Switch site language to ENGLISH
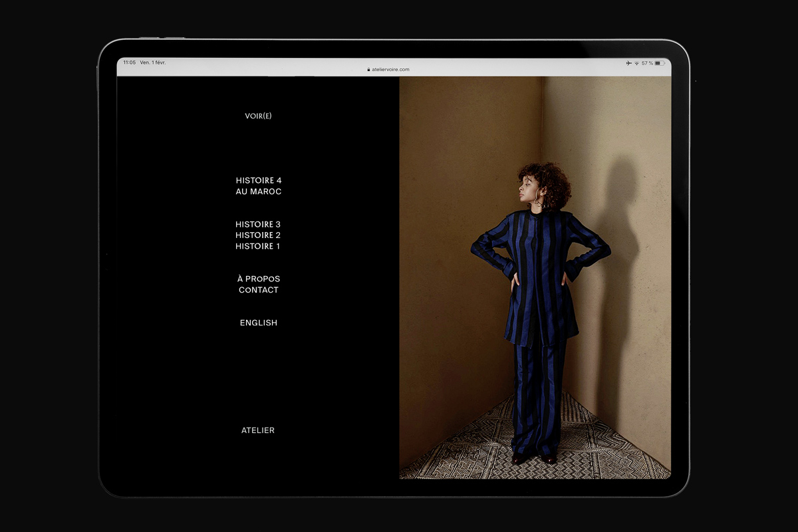Image resolution: width=798 pixels, height=532 pixels. tap(258, 323)
